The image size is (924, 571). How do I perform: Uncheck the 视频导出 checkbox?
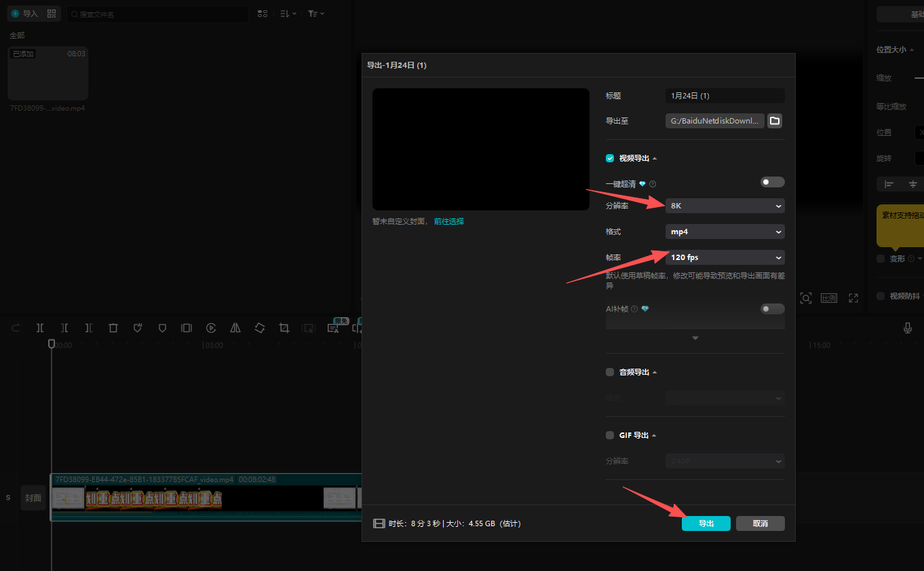pyautogui.click(x=610, y=158)
